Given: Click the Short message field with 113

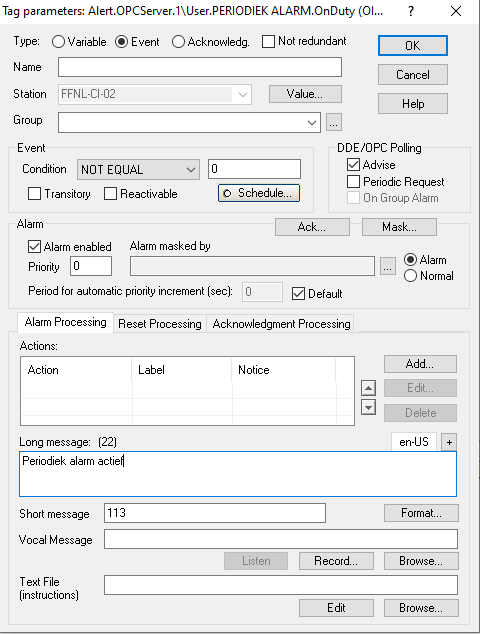Looking at the screenshot, I should click(x=215, y=513).
